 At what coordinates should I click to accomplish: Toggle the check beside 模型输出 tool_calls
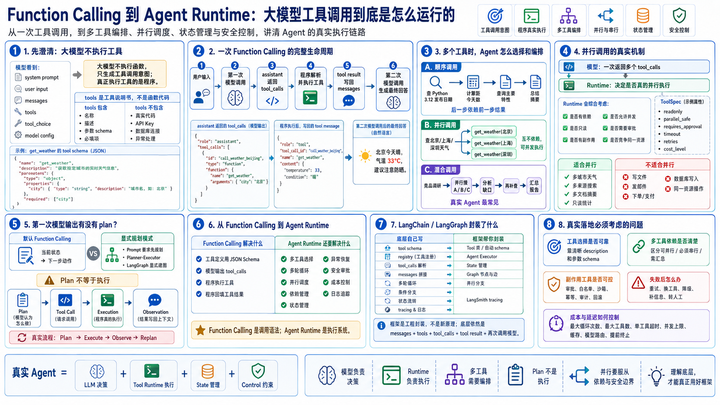click(x=199, y=271)
